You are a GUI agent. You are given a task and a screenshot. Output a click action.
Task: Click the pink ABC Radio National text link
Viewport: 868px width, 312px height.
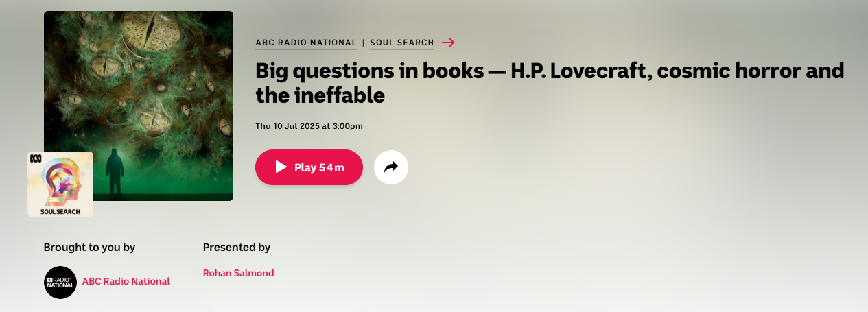126,281
